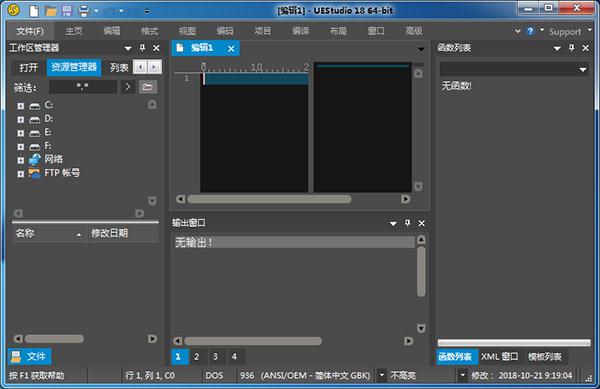
Task: Click the editor horizontal scrollbar thumb
Action: 269,199
